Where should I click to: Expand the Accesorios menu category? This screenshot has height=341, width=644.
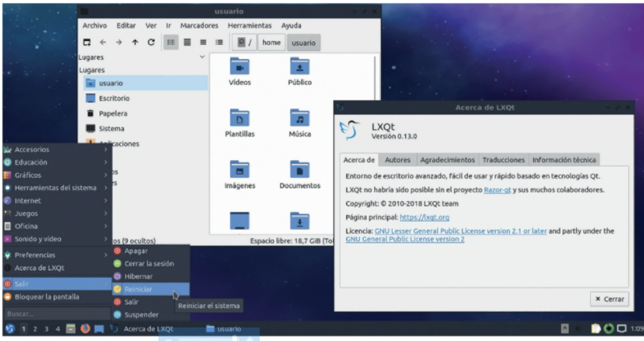pos(56,149)
